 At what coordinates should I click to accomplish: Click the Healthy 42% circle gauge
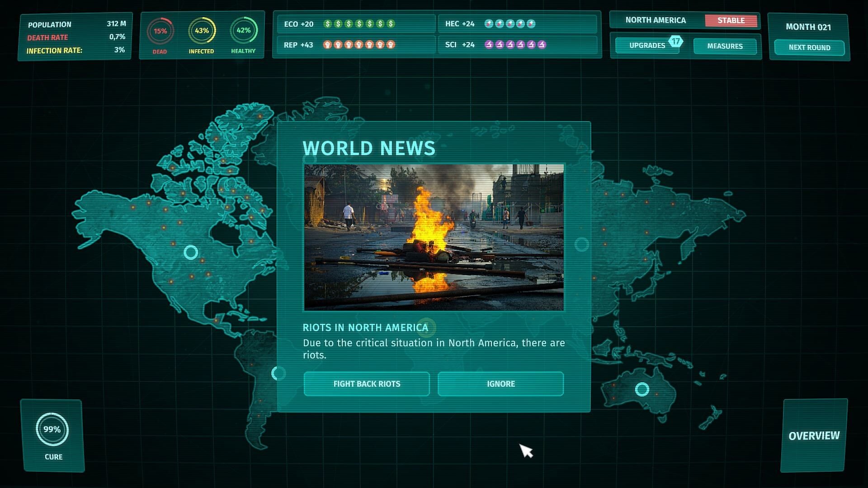click(243, 31)
